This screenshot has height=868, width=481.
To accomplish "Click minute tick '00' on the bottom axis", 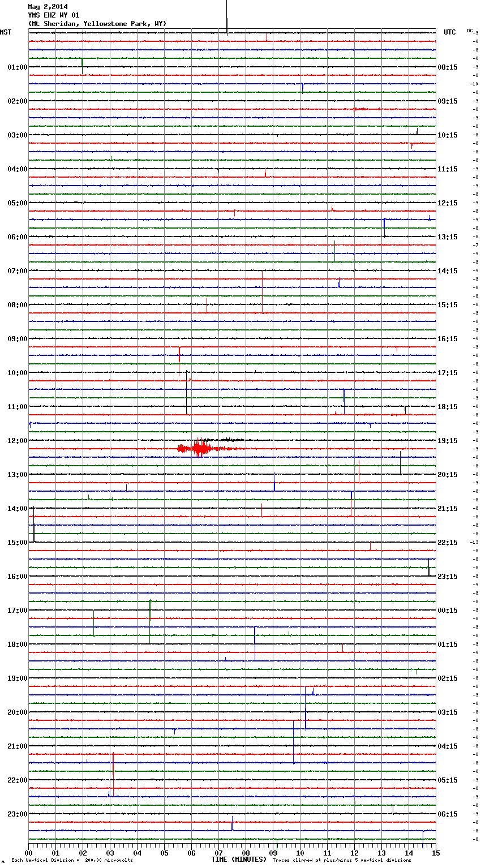I will tap(29, 853).
